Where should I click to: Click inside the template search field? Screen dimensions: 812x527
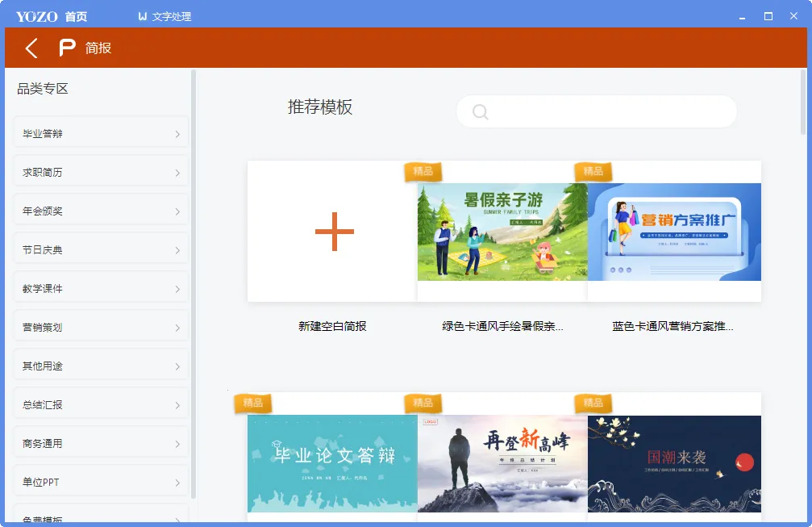605,112
